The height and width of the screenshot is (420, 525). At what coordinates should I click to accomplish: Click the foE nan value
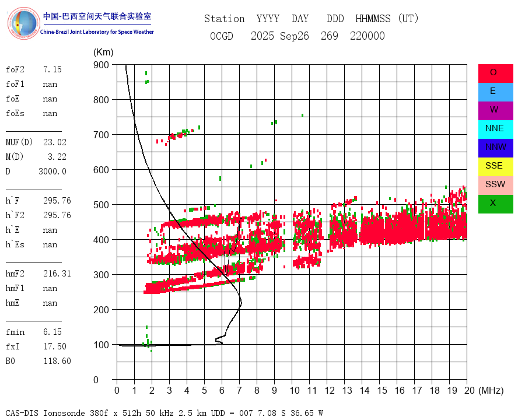pyautogui.click(x=50, y=99)
